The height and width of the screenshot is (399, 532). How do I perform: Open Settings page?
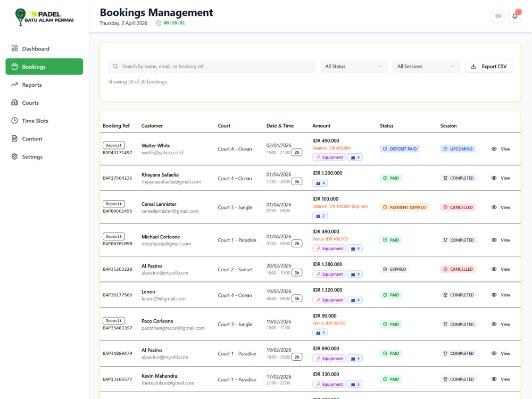click(44, 156)
